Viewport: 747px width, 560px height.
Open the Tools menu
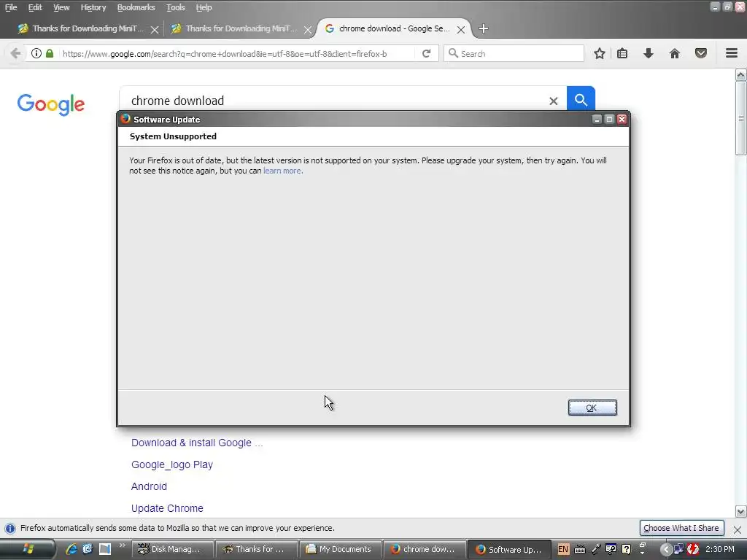175,7
